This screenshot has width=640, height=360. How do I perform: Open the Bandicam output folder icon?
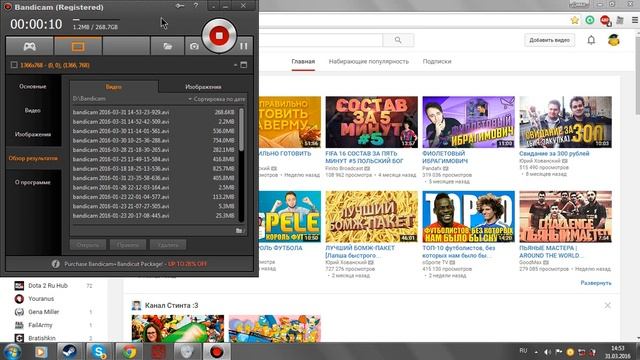167,46
